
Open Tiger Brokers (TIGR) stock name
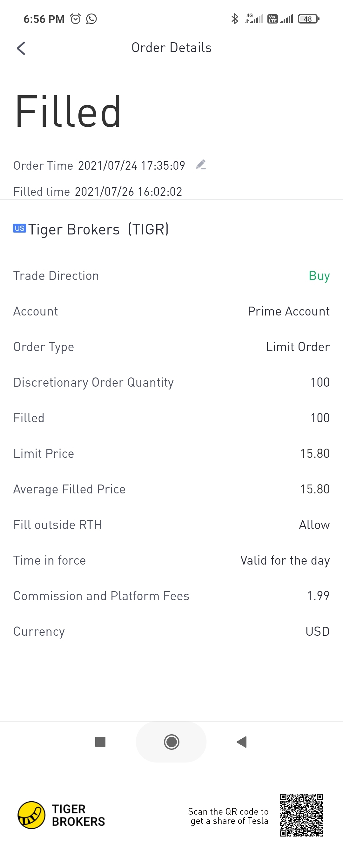coord(98,229)
